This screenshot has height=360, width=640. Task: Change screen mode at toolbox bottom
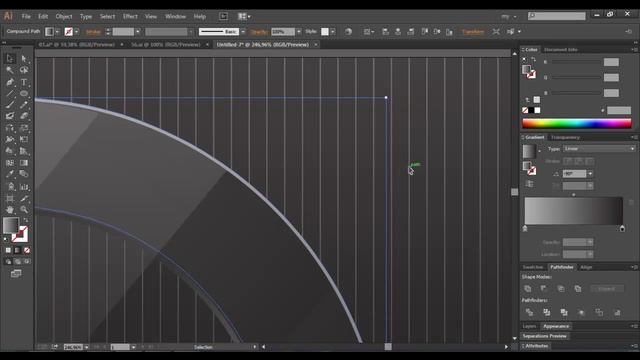[x=16, y=273]
